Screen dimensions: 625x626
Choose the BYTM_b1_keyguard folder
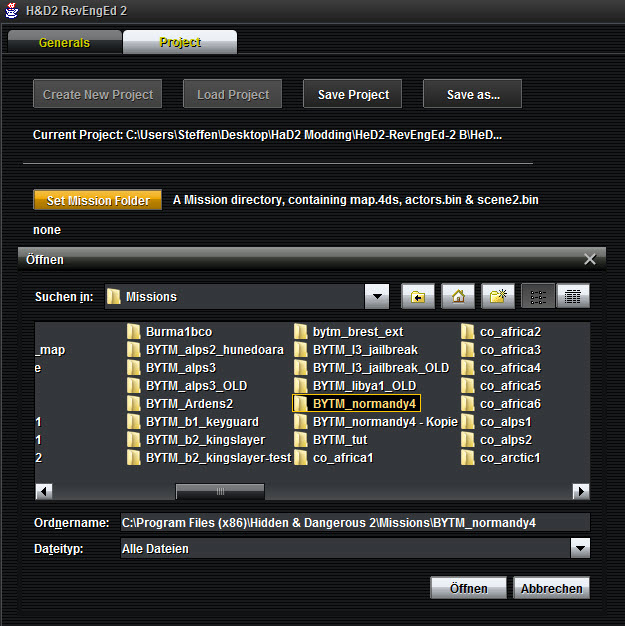click(x=201, y=422)
